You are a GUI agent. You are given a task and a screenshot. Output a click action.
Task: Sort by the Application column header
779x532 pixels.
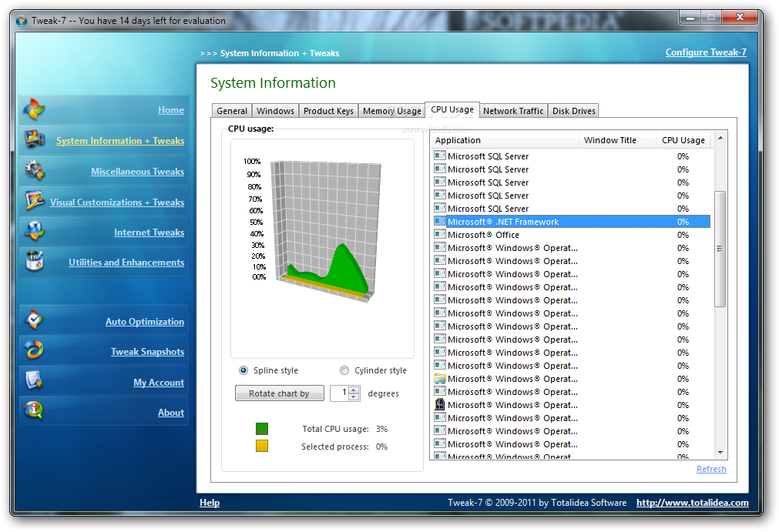tap(505, 140)
